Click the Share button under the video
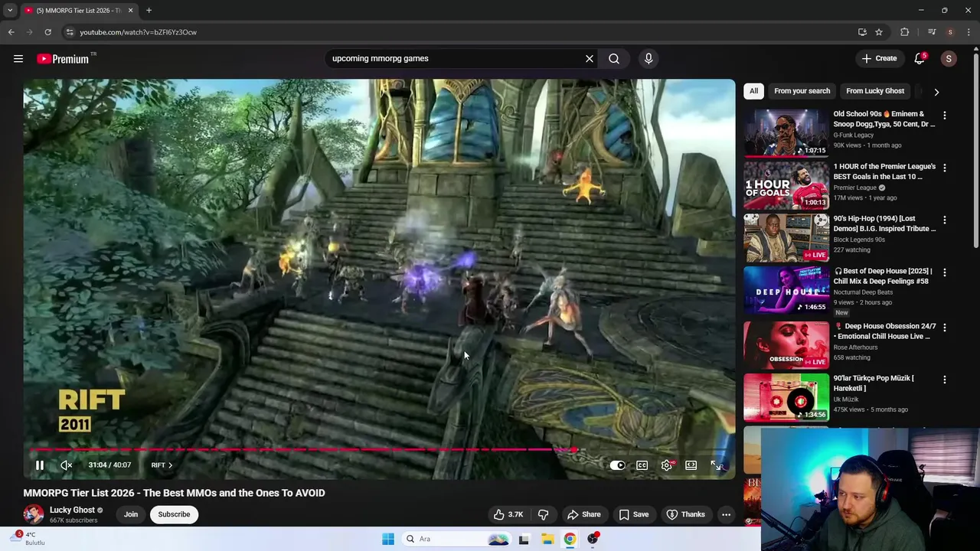 point(584,514)
